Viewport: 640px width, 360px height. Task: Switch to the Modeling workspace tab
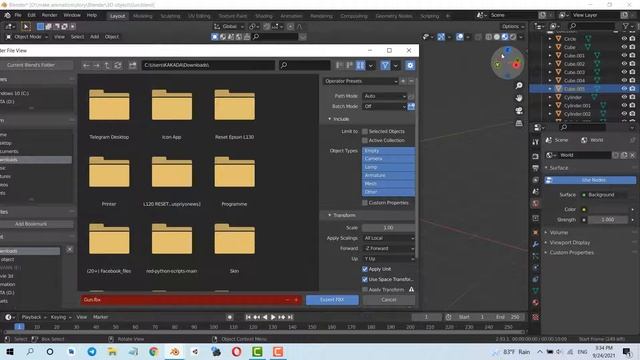point(142,16)
